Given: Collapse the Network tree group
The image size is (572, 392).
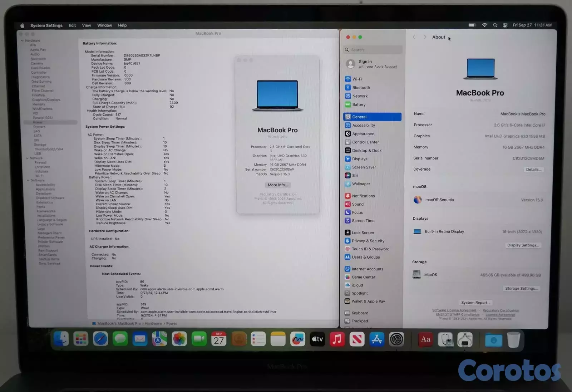Looking at the screenshot, I should click(x=27, y=158).
